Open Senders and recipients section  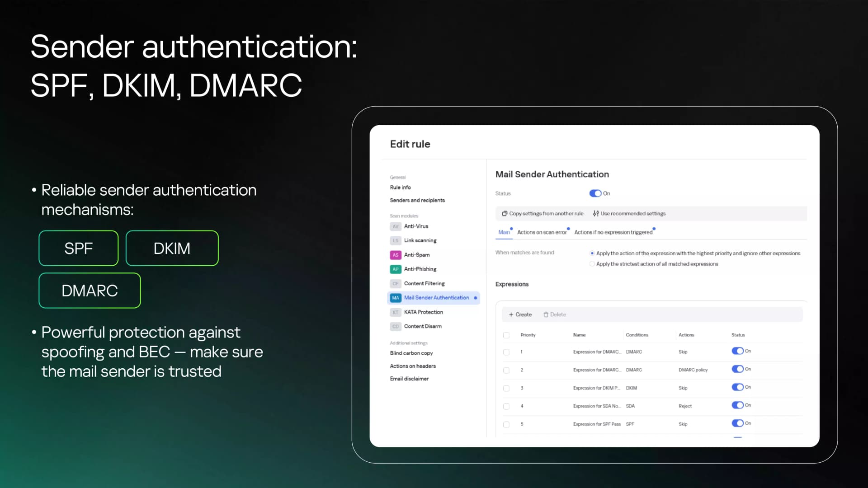417,200
